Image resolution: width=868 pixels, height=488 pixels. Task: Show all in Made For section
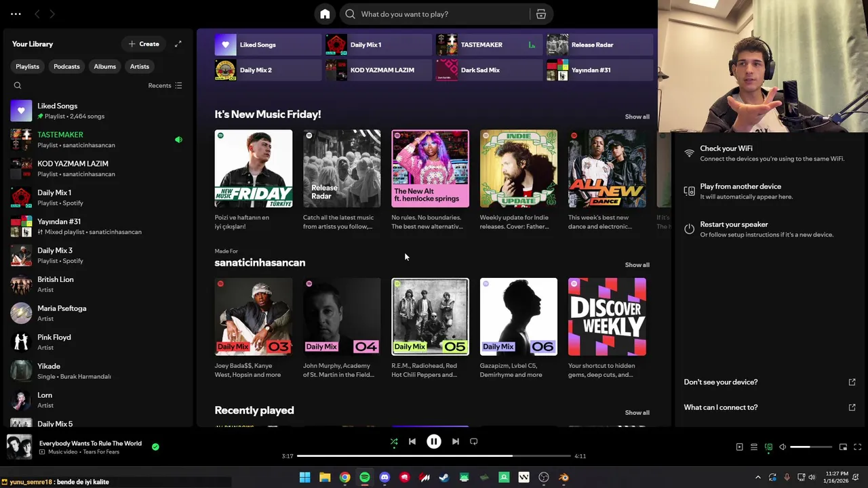pos(637,265)
